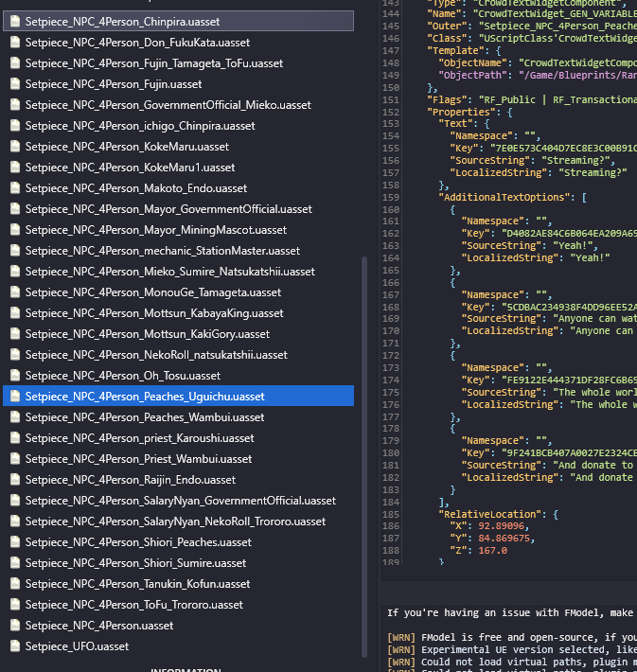The image size is (637, 672).
Task: Click the icon beside Setpiece_NPC_4Person_Raijin_Endo.uasset
Action: tap(15, 480)
